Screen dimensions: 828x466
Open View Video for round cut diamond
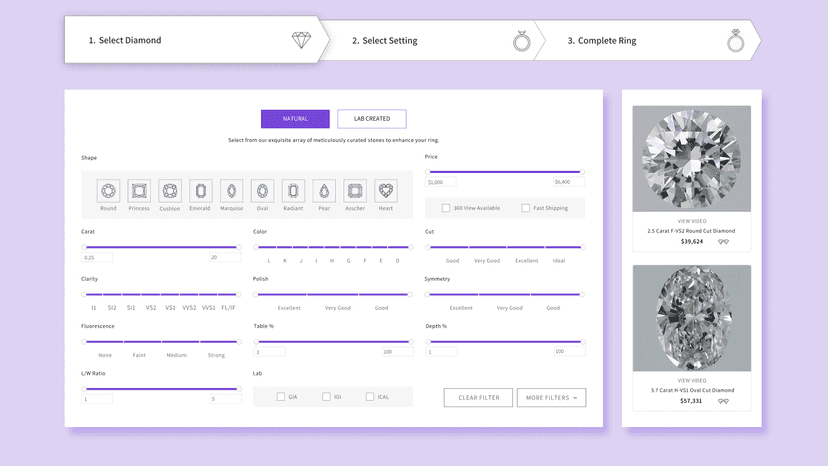692,221
